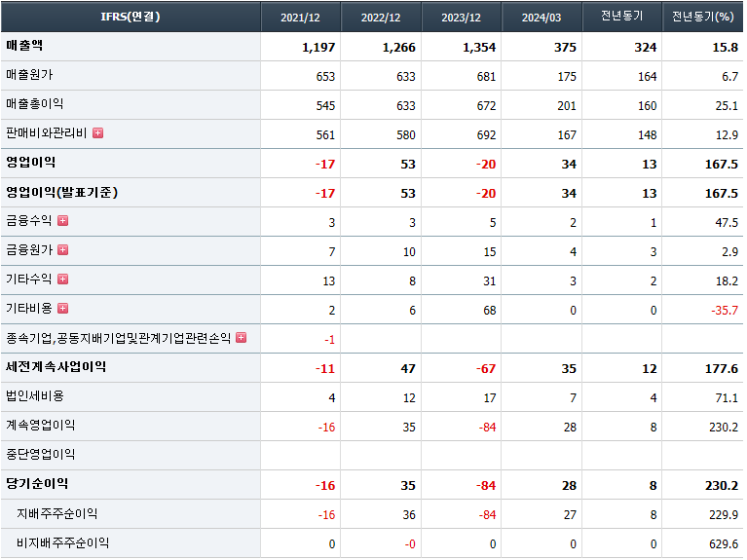Expand the 금융원가 row plus icon
Image resolution: width=747 pixels, height=560 pixels.
point(63,249)
